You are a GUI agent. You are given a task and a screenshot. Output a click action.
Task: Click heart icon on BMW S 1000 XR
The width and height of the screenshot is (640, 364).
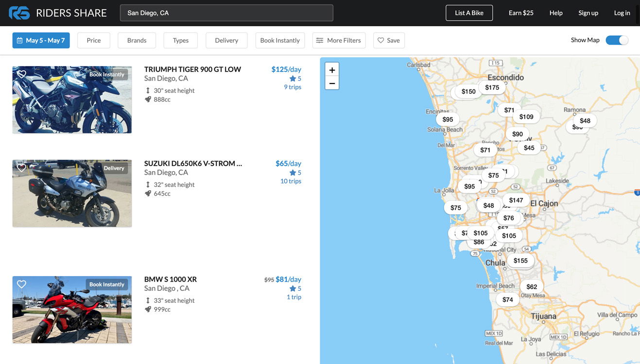[21, 284]
